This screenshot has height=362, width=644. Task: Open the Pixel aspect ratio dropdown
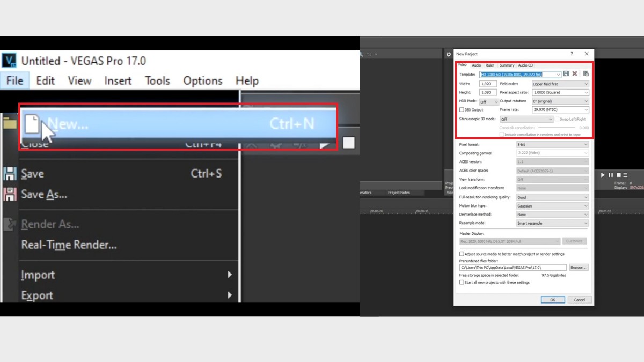[x=560, y=93]
